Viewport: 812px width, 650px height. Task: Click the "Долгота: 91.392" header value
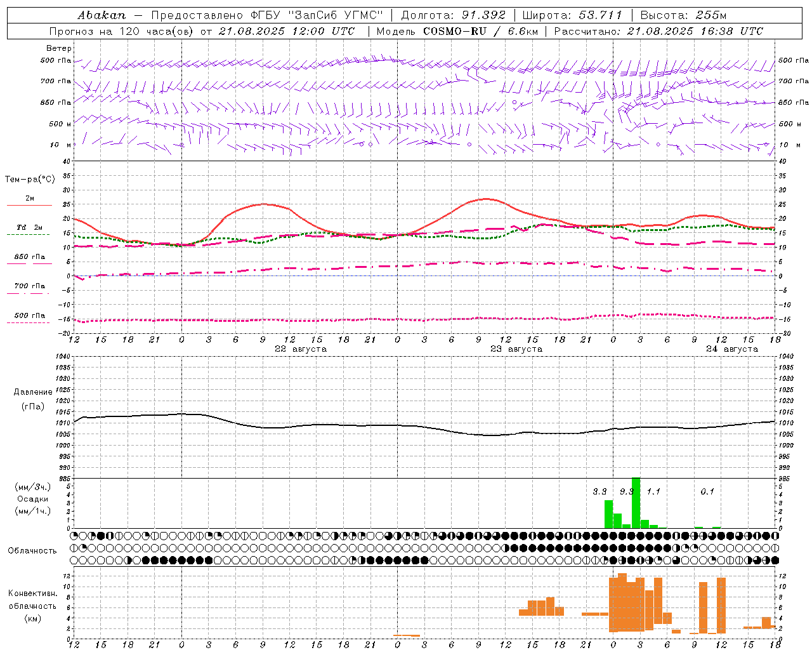click(453, 15)
